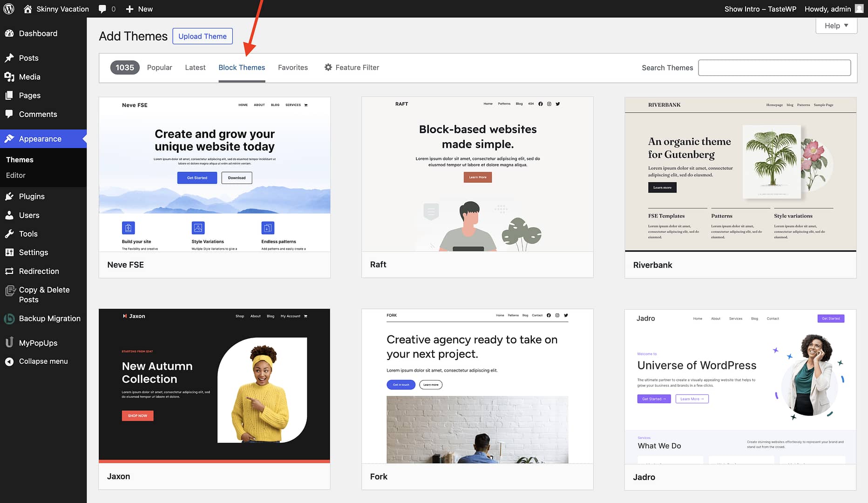Click the MyPopUps icon
868x503 pixels.
(x=9, y=343)
